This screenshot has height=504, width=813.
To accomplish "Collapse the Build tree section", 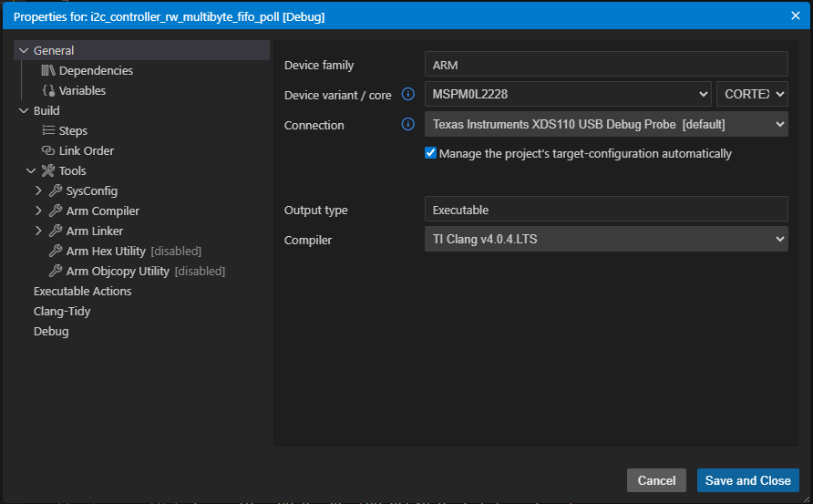I will tap(24, 110).
